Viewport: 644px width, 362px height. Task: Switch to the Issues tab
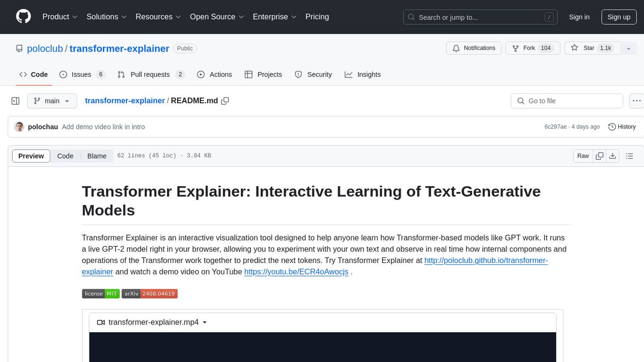pyautogui.click(x=82, y=74)
